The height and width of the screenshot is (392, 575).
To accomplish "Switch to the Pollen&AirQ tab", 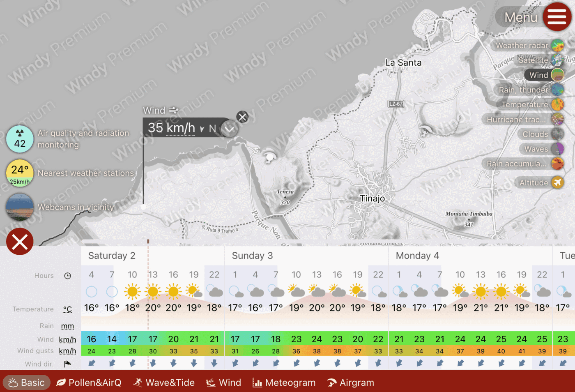I will pos(89,383).
